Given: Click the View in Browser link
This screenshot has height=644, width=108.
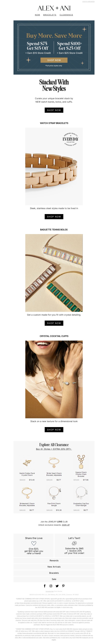Looking at the screenshot, I should coord(88,1).
